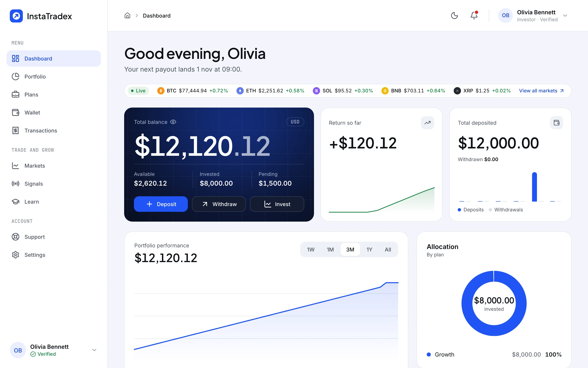Open notifications bell
The image size is (588, 368).
(x=474, y=16)
